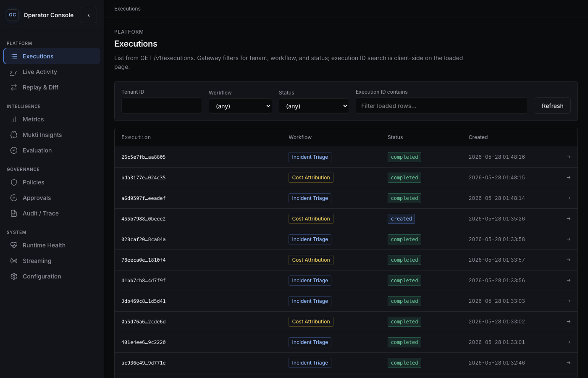
Task: Focus the Execution ID contains filter field
Action: (441, 106)
